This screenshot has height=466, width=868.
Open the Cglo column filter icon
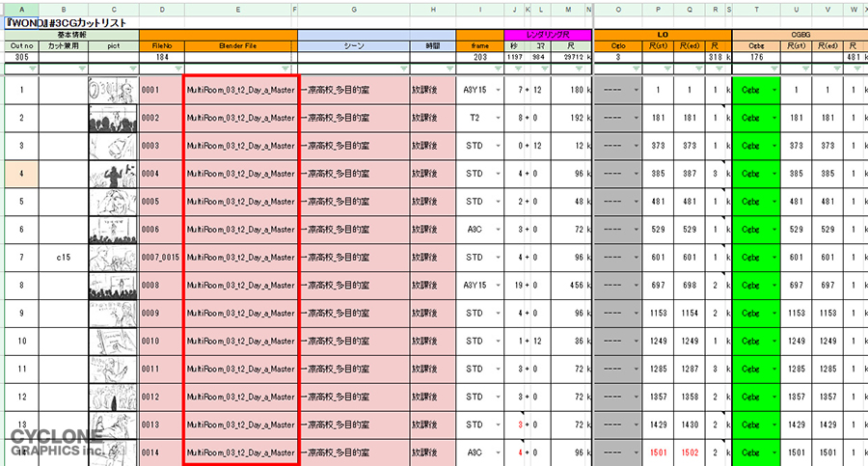point(636,69)
